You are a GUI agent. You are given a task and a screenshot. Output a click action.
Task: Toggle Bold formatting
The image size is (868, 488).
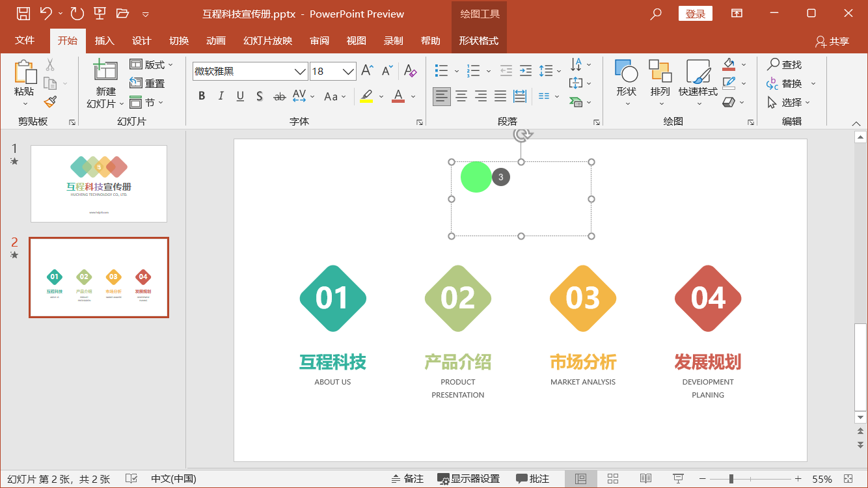click(202, 96)
